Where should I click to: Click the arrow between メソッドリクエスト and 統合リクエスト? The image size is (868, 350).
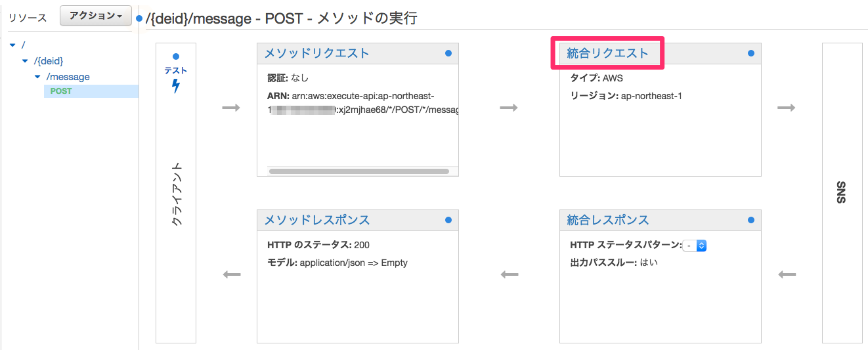(509, 108)
